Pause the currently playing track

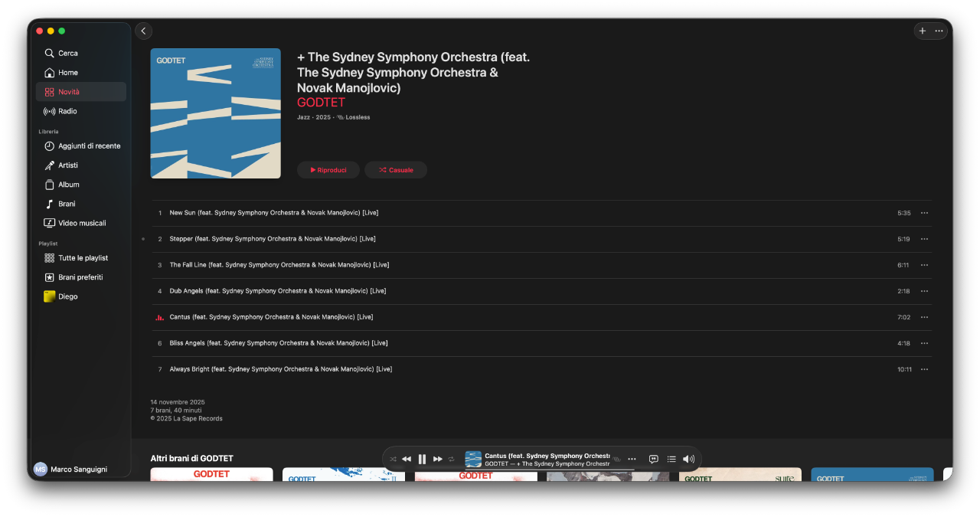(x=422, y=459)
